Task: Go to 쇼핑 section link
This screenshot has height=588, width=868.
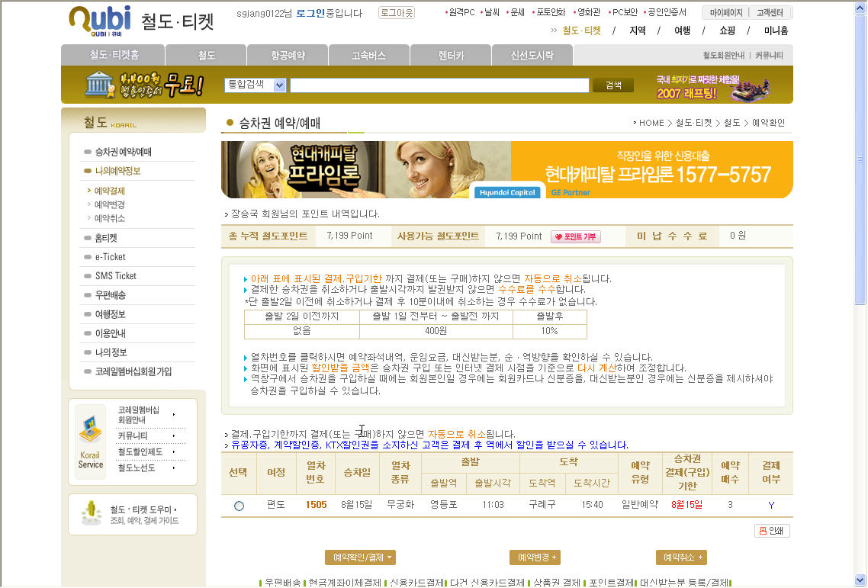Action: click(x=727, y=31)
